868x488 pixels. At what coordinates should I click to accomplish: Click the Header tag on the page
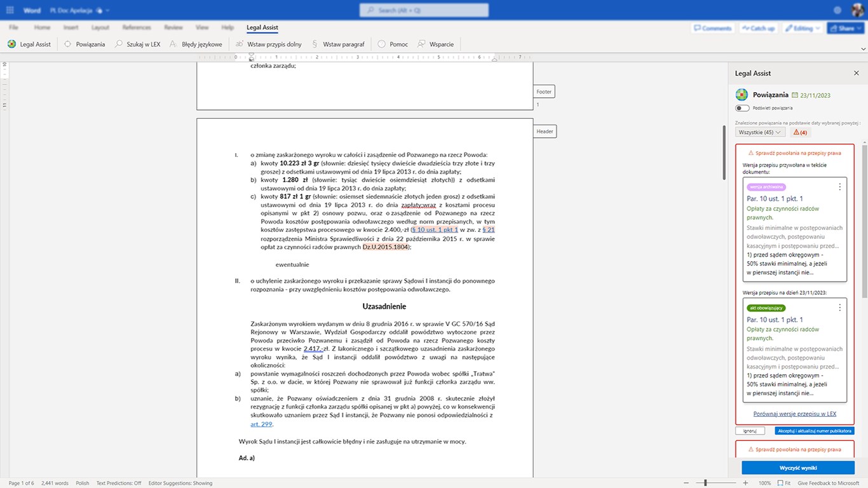point(545,131)
